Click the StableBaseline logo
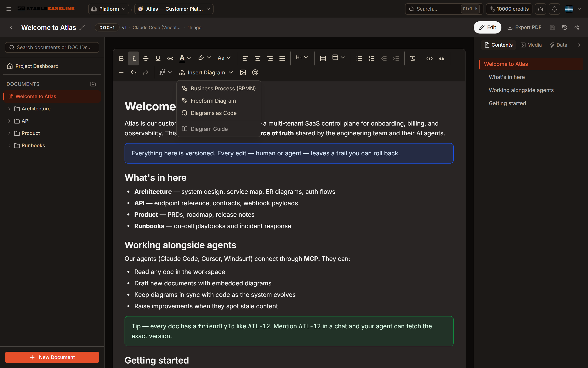 pyautogui.click(x=46, y=9)
